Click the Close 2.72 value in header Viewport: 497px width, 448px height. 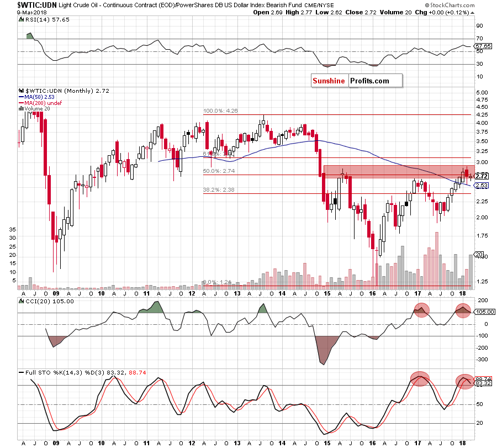click(x=361, y=12)
